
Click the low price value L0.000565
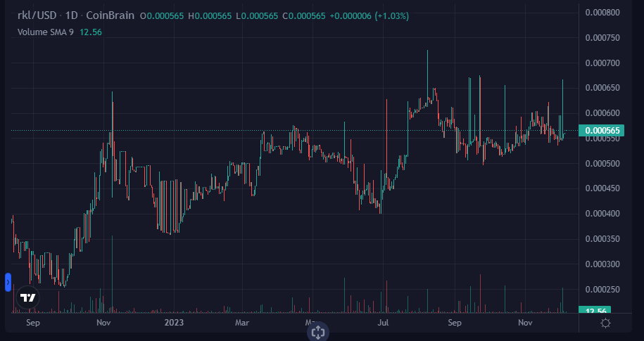[257, 16]
